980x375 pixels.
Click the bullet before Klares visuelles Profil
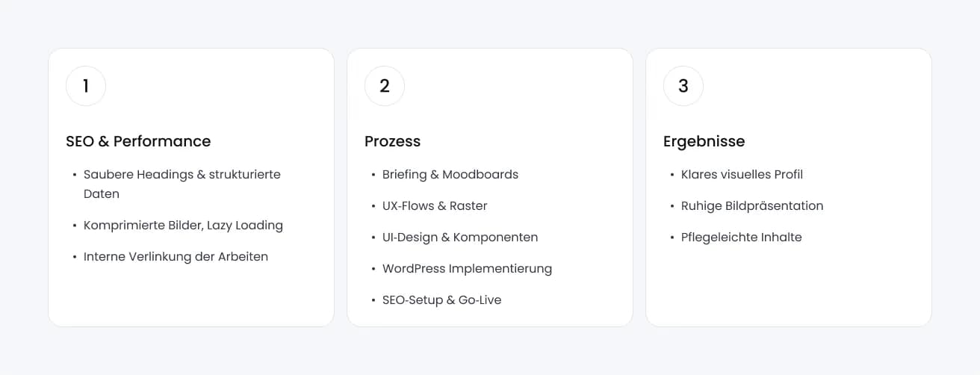coord(672,175)
